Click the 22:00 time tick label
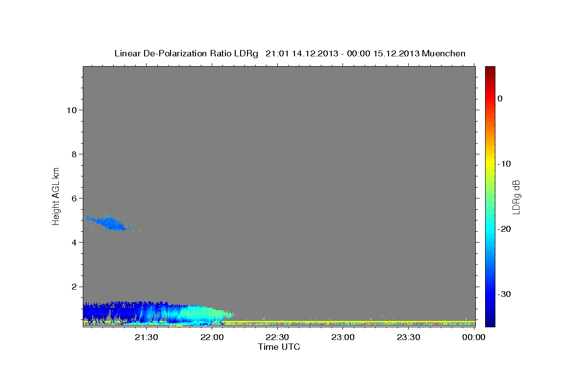 tap(212, 337)
